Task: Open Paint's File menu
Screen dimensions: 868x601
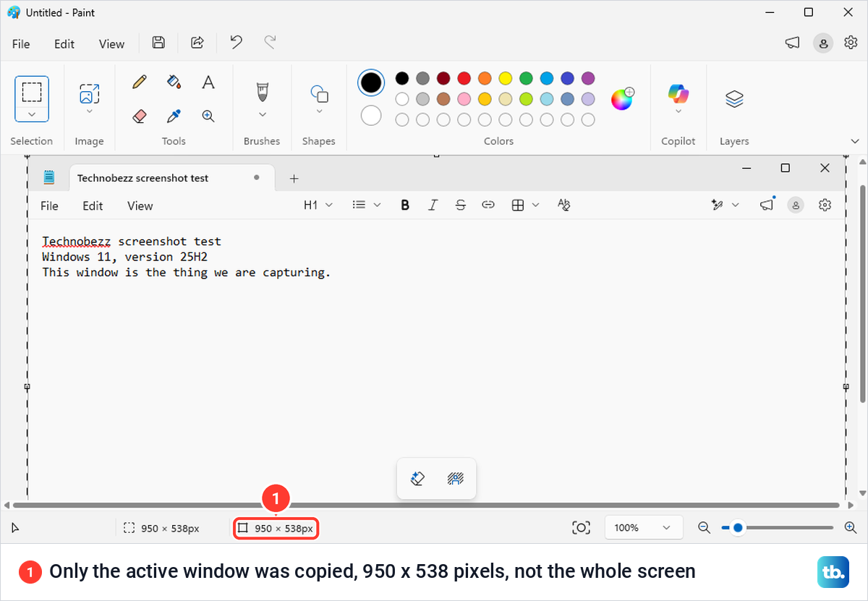Action: tap(21, 44)
